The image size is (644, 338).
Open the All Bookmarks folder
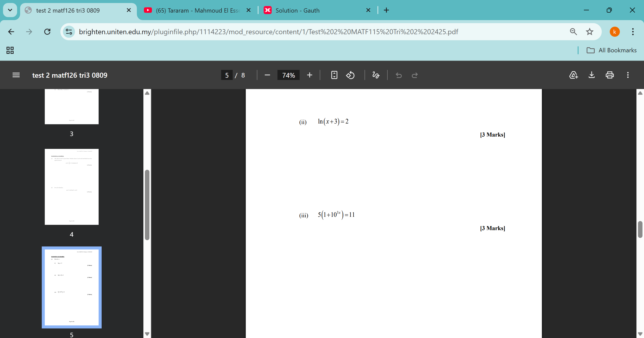611,50
